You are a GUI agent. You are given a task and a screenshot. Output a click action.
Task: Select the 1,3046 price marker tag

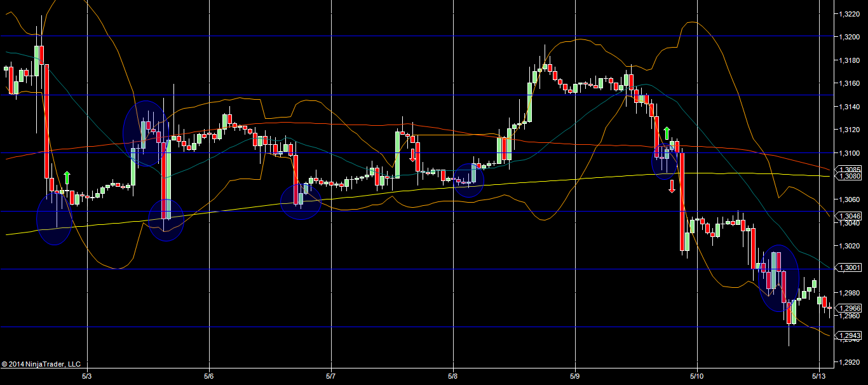[850, 216]
